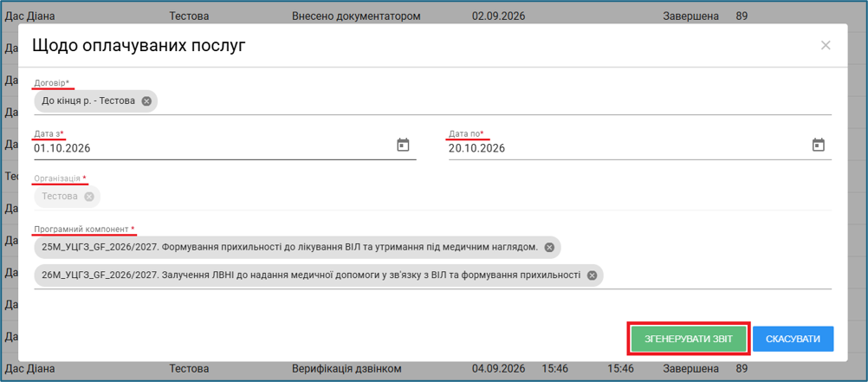Click 'Внесено документатором' in the background table
Image resolution: width=868 pixels, height=382 pixels.
356,16
